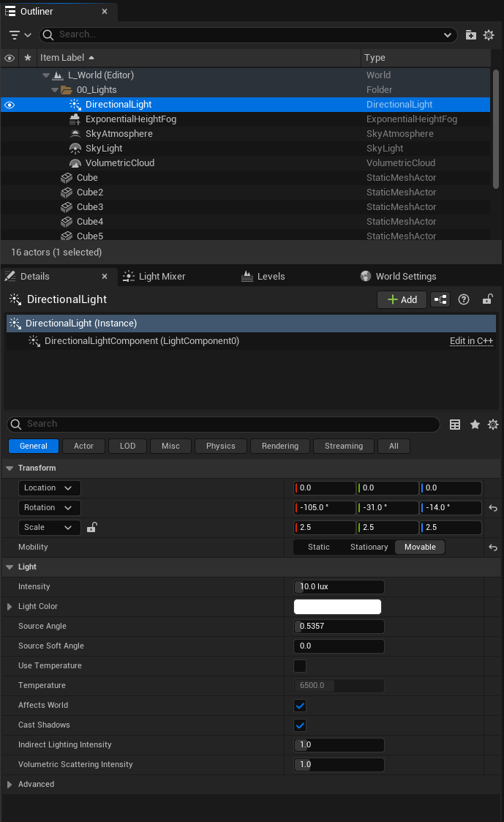The width and height of the screenshot is (504, 822).
Task: Expand Light Color property
Action: pos(10,607)
